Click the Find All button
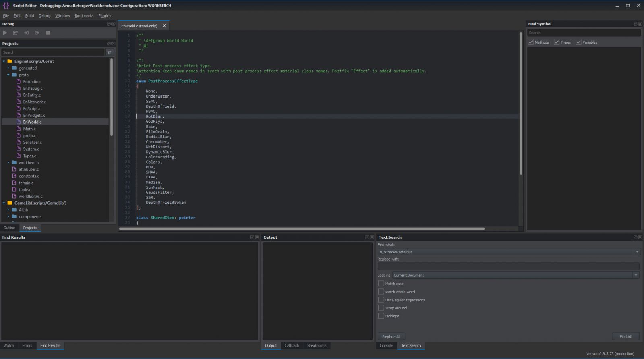 (x=625, y=337)
